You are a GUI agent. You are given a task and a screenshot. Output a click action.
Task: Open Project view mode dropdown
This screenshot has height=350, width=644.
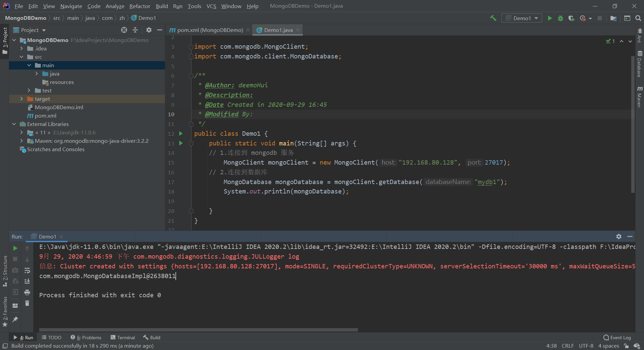point(44,30)
